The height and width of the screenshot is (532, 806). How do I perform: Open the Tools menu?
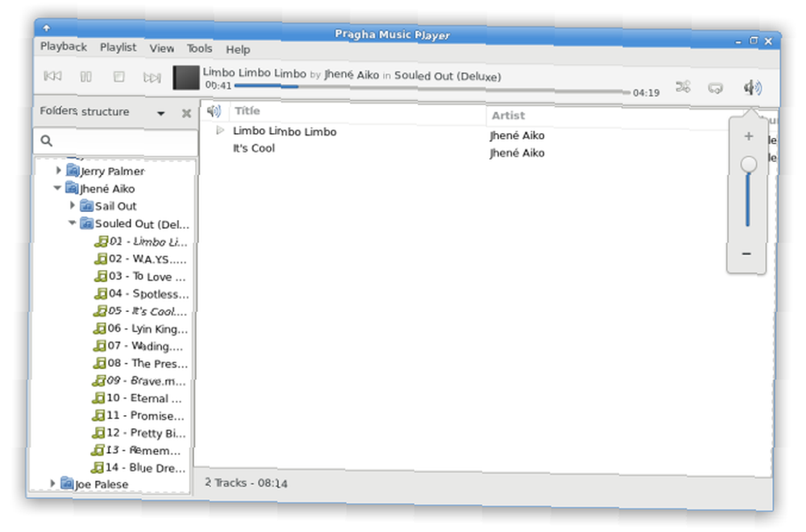[199, 48]
